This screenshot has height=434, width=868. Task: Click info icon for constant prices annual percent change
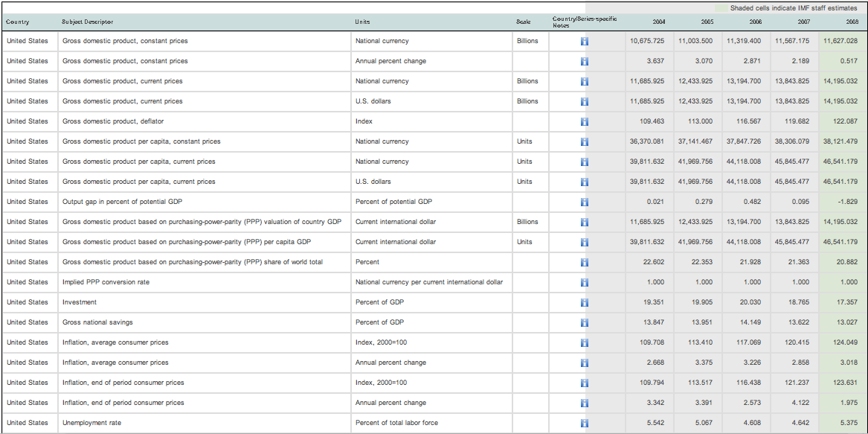[x=585, y=61]
